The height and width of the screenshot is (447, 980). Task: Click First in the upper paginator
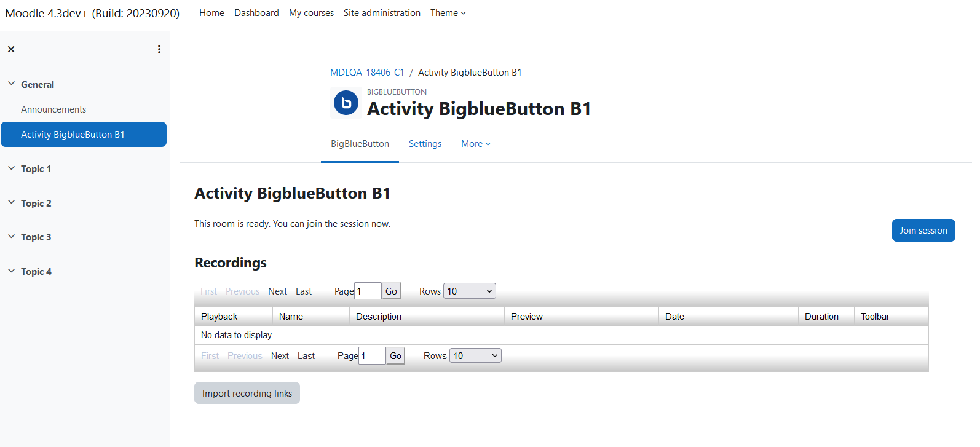pos(208,291)
